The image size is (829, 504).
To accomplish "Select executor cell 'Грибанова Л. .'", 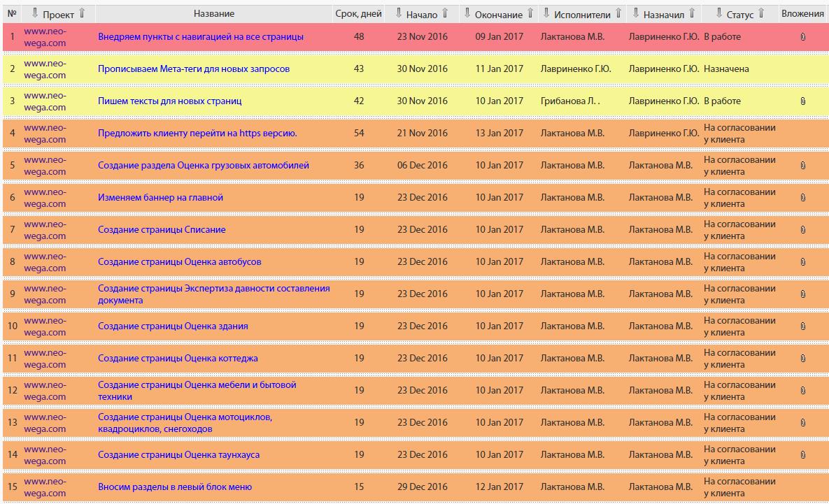I will [570, 101].
